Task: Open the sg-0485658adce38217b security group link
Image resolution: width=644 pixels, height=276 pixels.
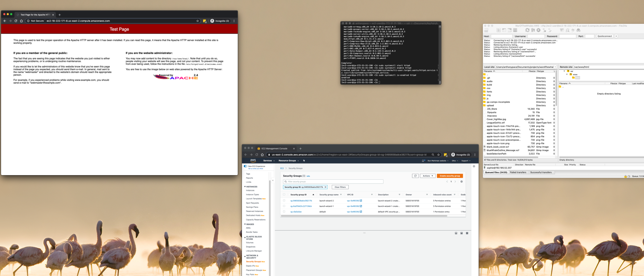Action: click(301, 201)
